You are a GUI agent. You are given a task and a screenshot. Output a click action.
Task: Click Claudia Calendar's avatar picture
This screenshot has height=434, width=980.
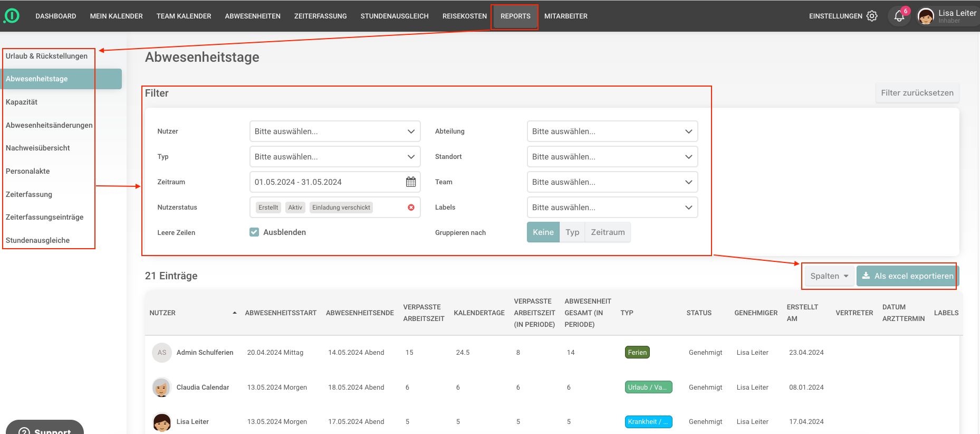point(162,388)
